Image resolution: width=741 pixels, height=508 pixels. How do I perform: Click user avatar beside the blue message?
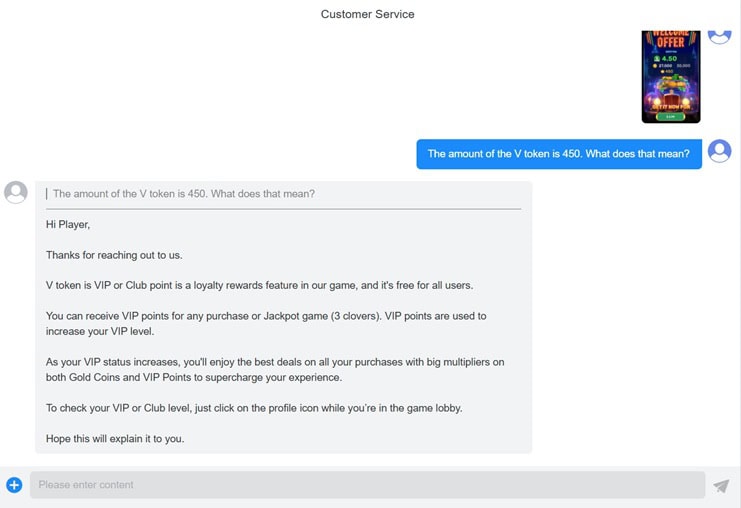click(719, 151)
